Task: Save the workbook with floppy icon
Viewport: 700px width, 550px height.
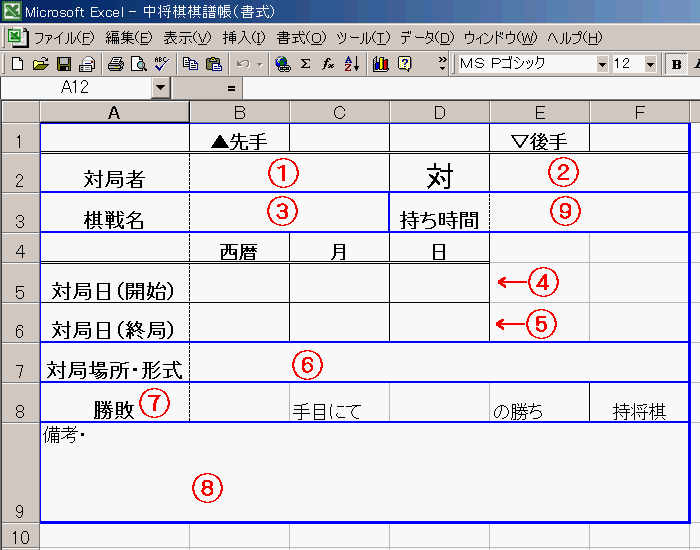Action: pyautogui.click(x=64, y=64)
